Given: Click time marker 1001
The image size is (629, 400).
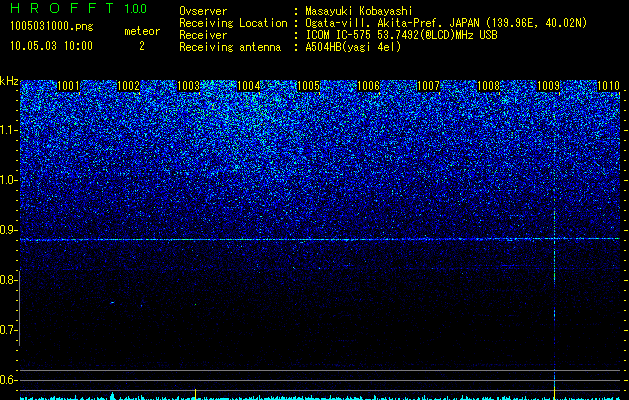Looking at the screenshot, I should tap(68, 86).
